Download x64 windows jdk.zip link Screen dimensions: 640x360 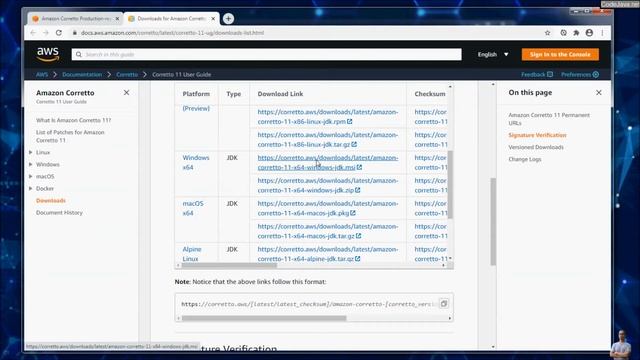(327, 185)
